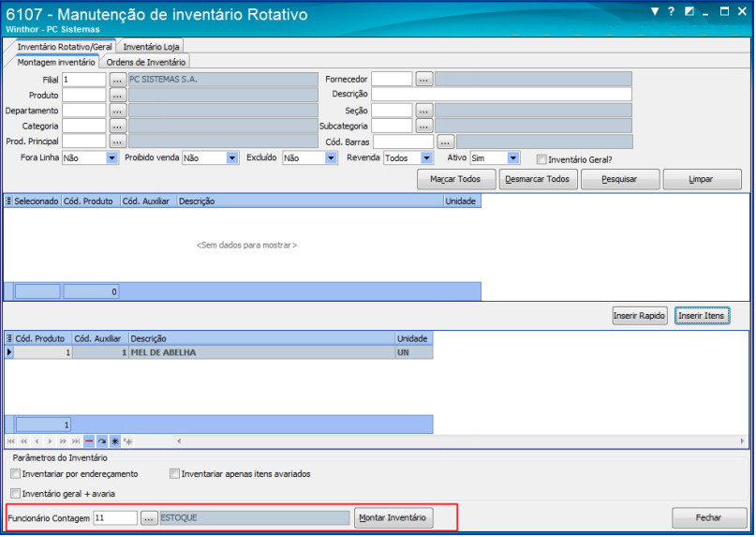Click the Fechar button
The height and width of the screenshot is (537, 756).
709,517
